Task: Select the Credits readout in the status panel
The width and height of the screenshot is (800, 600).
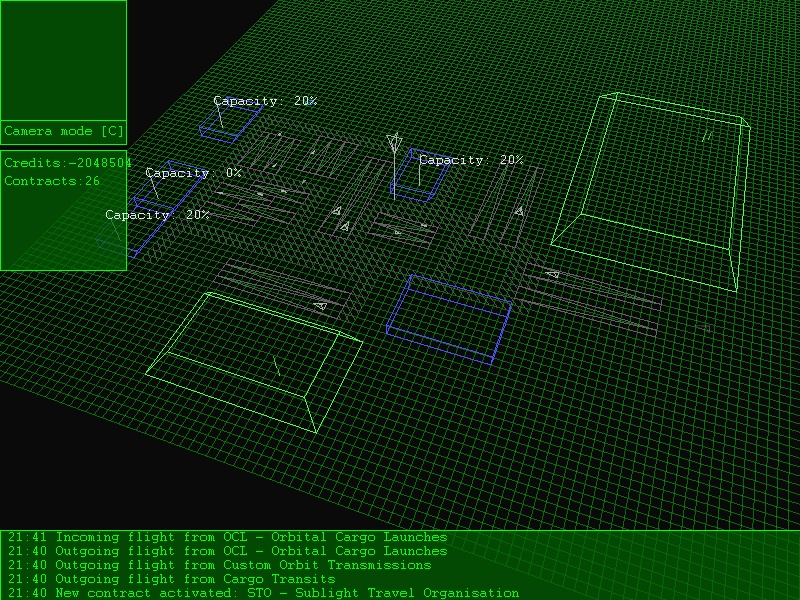Action: tap(67, 163)
